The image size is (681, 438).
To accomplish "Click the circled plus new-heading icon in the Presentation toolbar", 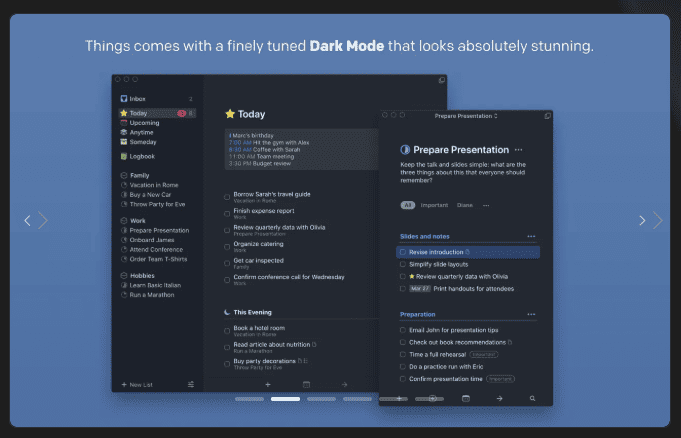I will [x=433, y=398].
